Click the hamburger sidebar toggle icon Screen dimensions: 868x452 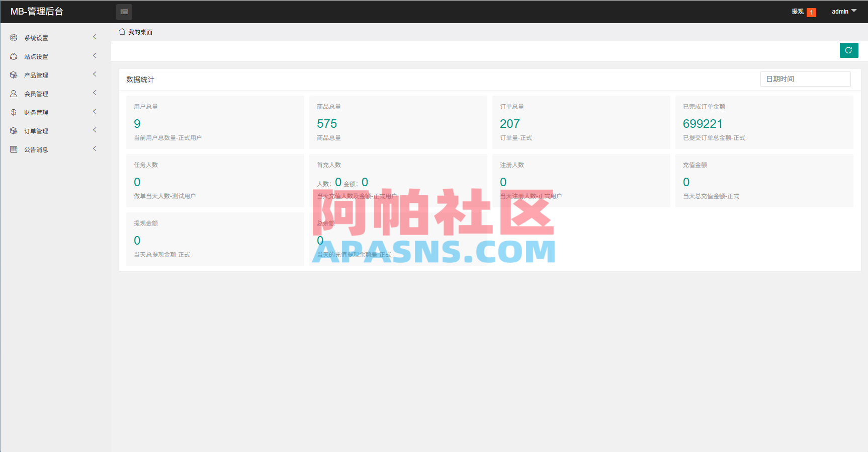click(x=124, y=12)
